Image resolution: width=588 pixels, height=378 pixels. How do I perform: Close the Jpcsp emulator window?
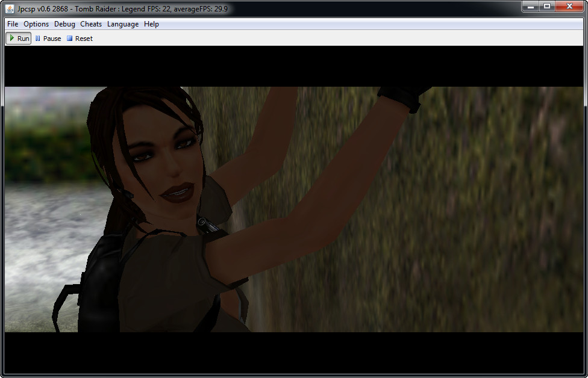[569, 7]
